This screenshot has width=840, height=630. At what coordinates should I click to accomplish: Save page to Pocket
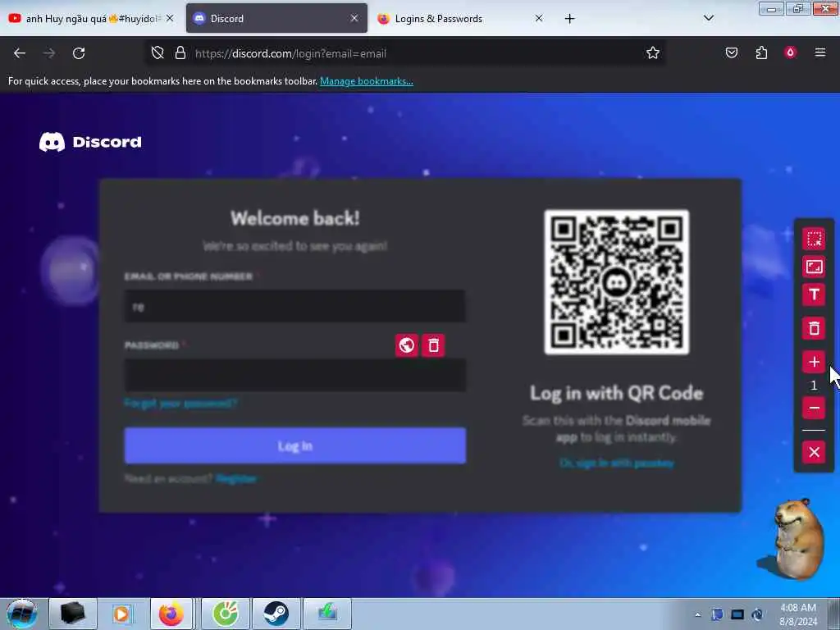tap(731, 52)
